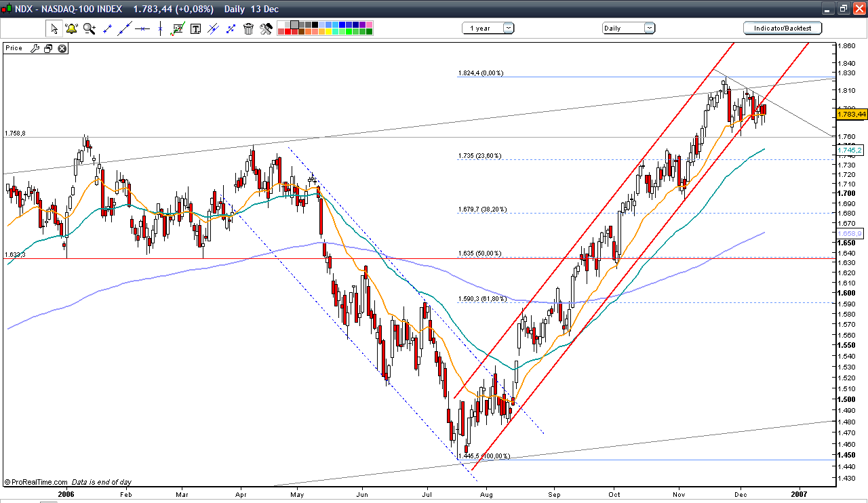Open Price panel properties via wrench icon

pyautogui.click(x=35, y=48)
